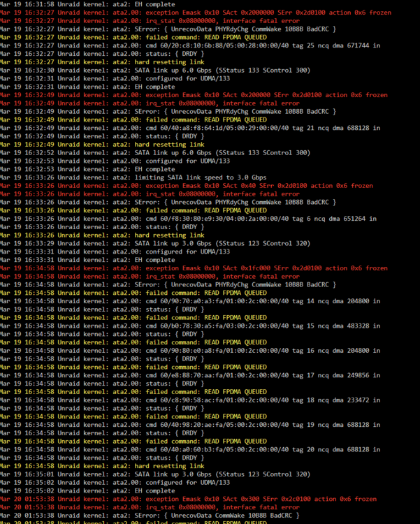Click the cmd line with tag 20
Viewport: 420px width, 524px height.
coord(190,449)
